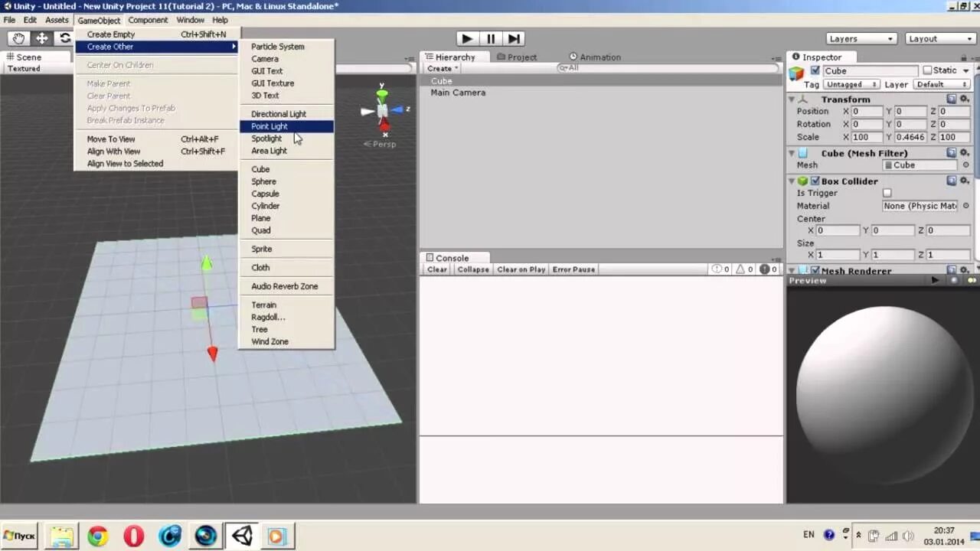Collapse the Transform component
980x551 pixels.
[792, 99]
